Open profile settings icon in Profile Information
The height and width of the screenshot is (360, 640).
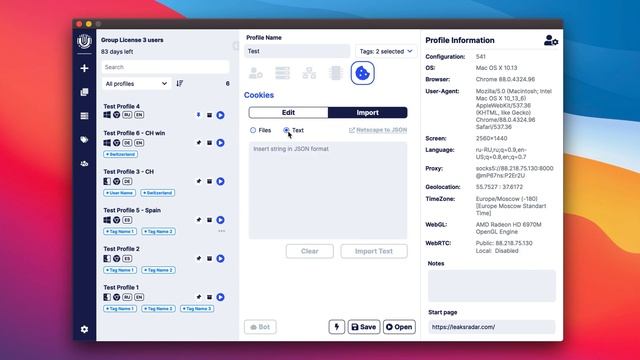[551, 40]
